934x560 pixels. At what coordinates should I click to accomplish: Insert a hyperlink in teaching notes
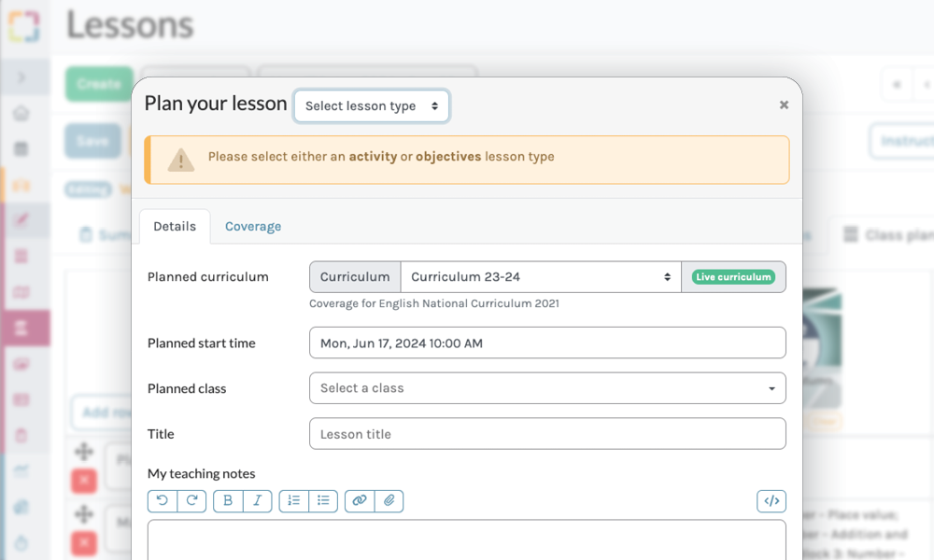coord(360,501)
